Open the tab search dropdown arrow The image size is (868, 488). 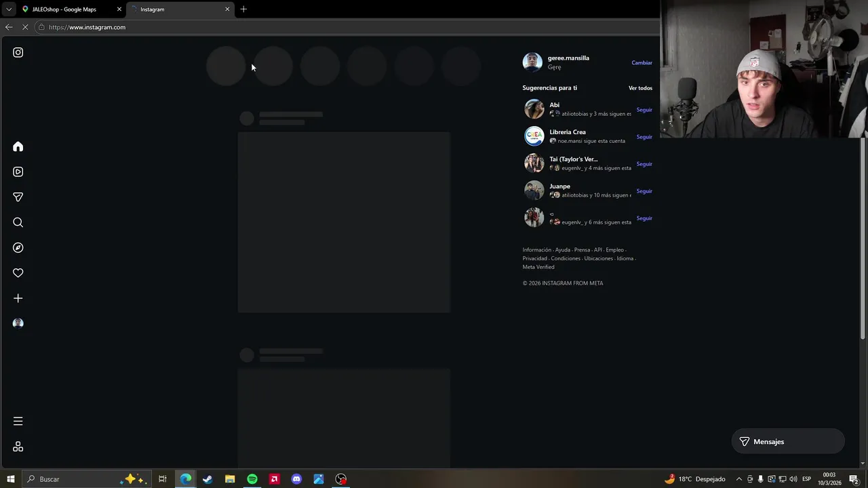point(9,9)
